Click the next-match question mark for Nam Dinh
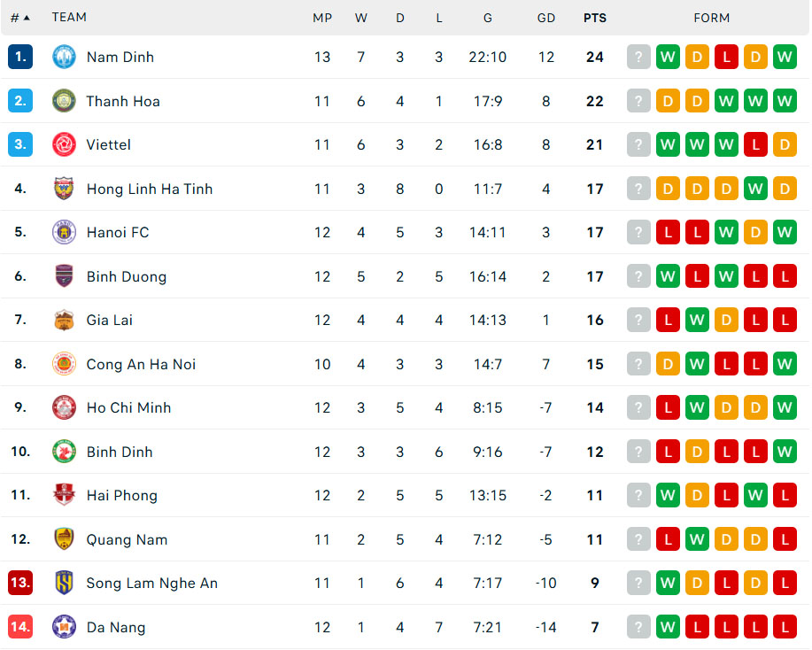Image resolution: width=812 pixels, height=650 pixels. [638, 57]
